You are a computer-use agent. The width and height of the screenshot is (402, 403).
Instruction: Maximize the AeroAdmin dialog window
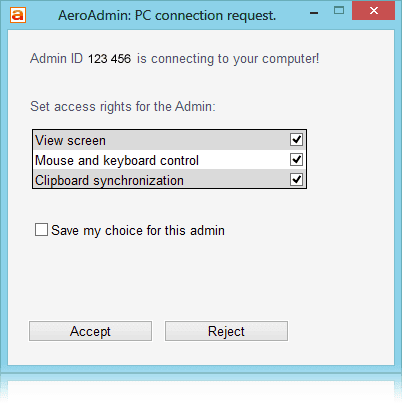click(339, 10)
